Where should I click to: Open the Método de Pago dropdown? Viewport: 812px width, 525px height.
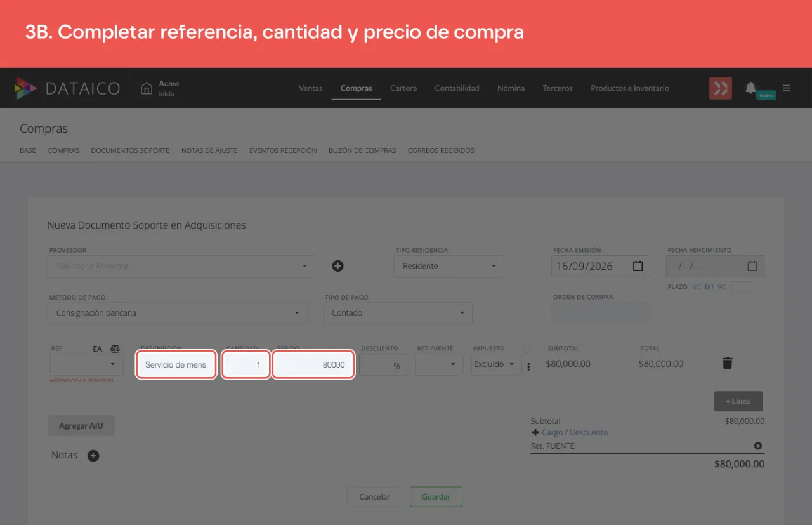[178, 313]
